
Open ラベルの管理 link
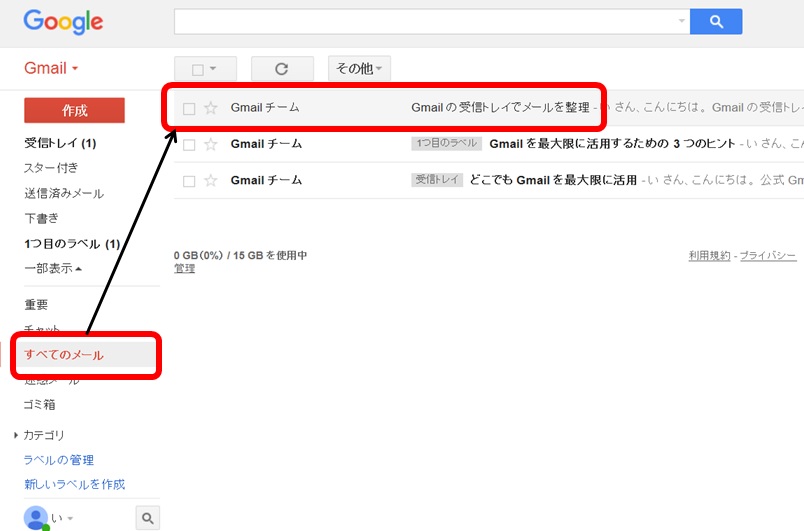click(x=59, y=460)
